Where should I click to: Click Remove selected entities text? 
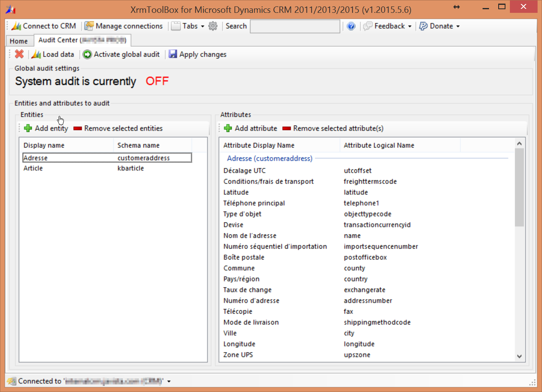(123, 128)
